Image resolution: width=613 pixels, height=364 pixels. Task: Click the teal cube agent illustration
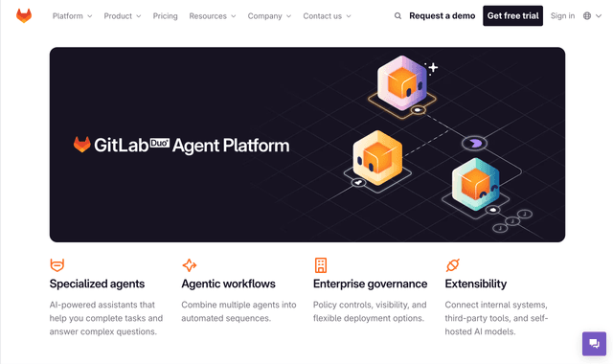pos(476,184)
